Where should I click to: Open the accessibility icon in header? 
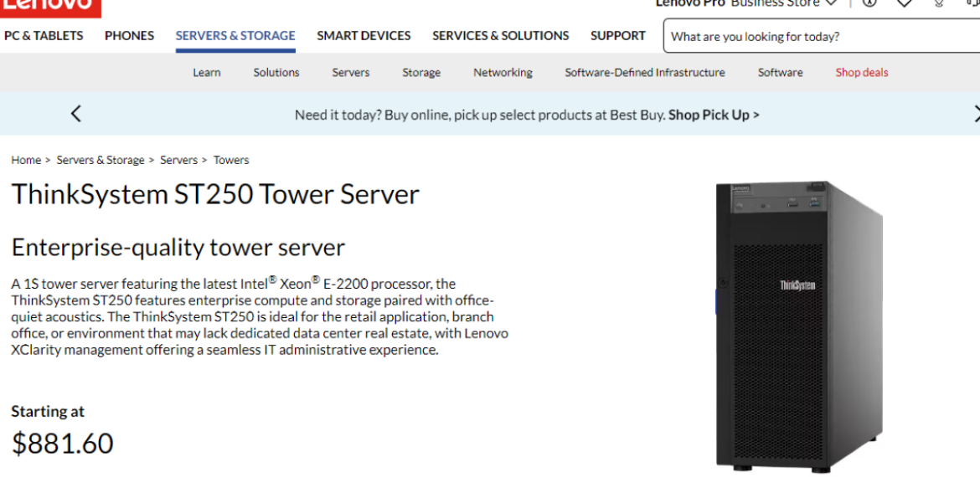[x=869, y=3]
